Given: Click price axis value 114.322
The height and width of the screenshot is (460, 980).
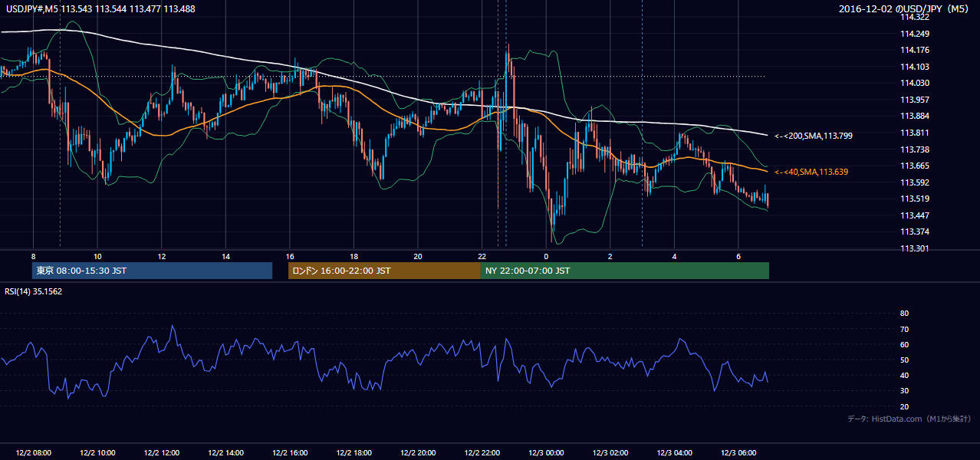Looking at the screenshot, I should coord(914,17).
